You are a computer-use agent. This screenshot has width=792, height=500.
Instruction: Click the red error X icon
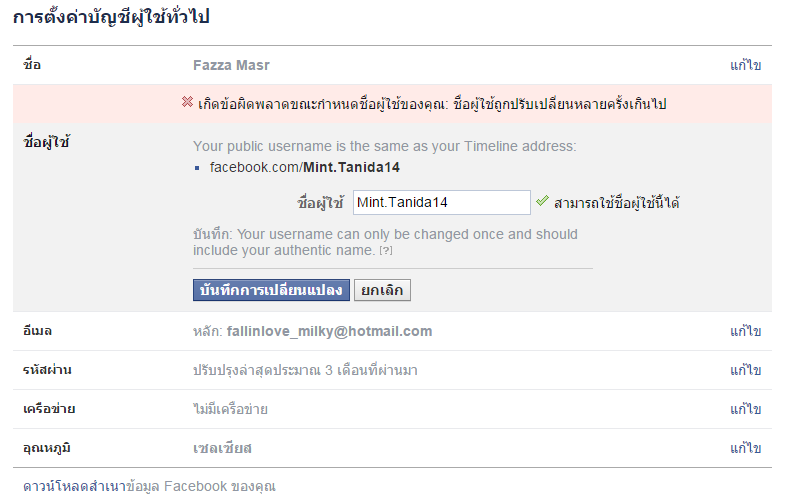click(x=187, y=103)
